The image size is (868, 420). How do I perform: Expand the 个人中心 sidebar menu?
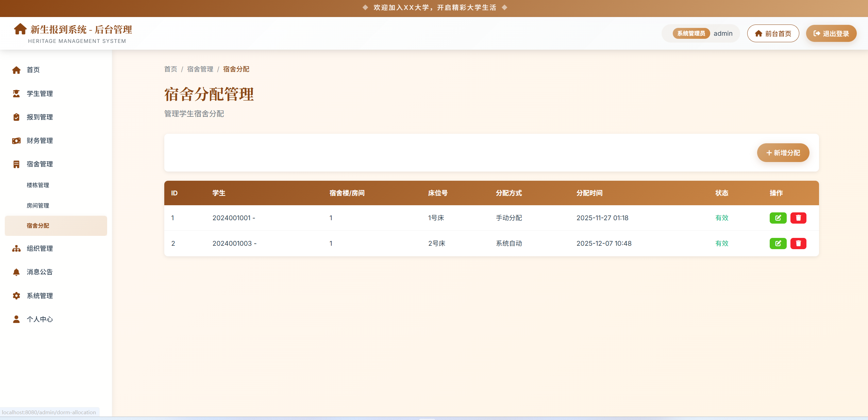click(x=40, y=319)
